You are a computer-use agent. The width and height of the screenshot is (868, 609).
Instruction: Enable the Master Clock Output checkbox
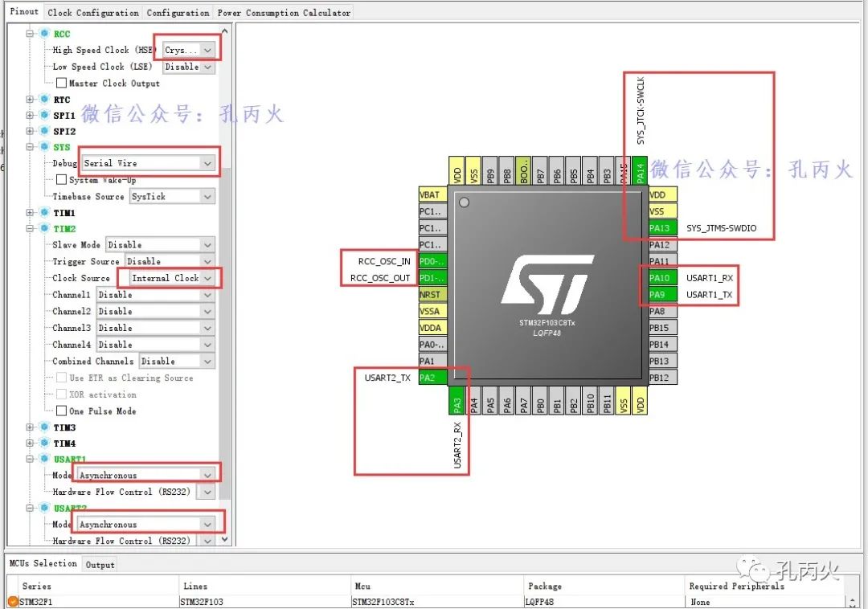tap(62, 83)
